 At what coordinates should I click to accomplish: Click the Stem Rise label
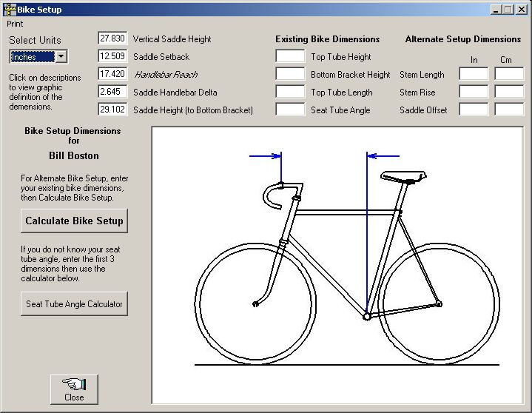point(417,93)
